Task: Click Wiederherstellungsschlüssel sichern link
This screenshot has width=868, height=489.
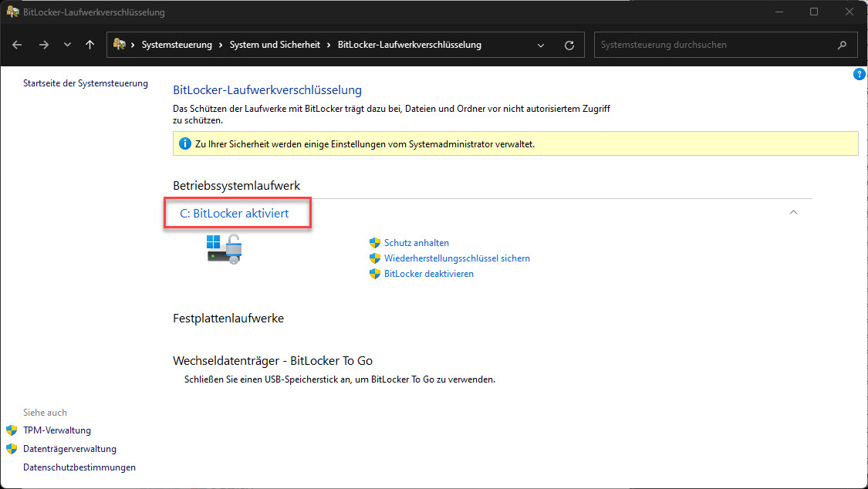Action: (457, 258)
